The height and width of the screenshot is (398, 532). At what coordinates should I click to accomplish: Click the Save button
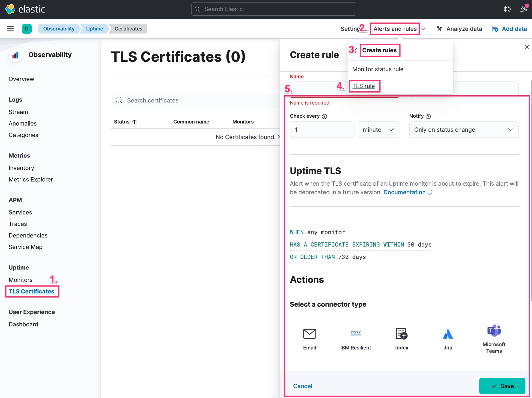click(x=502, y=386)
